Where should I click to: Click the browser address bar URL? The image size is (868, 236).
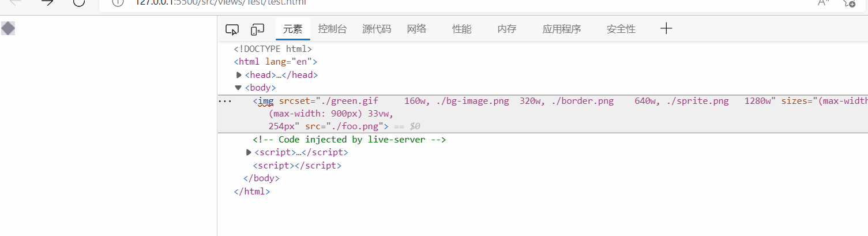point(220,2)
